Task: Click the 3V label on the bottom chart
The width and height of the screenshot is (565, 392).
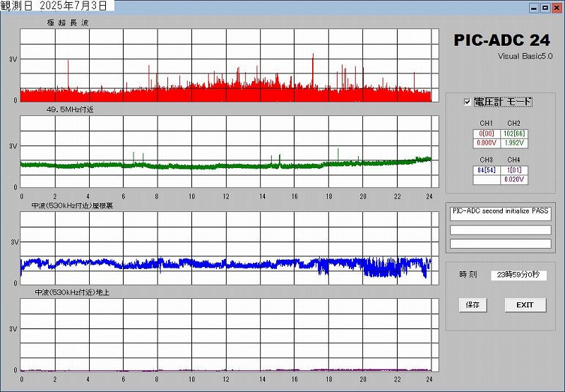Action: tap(13, 329)
